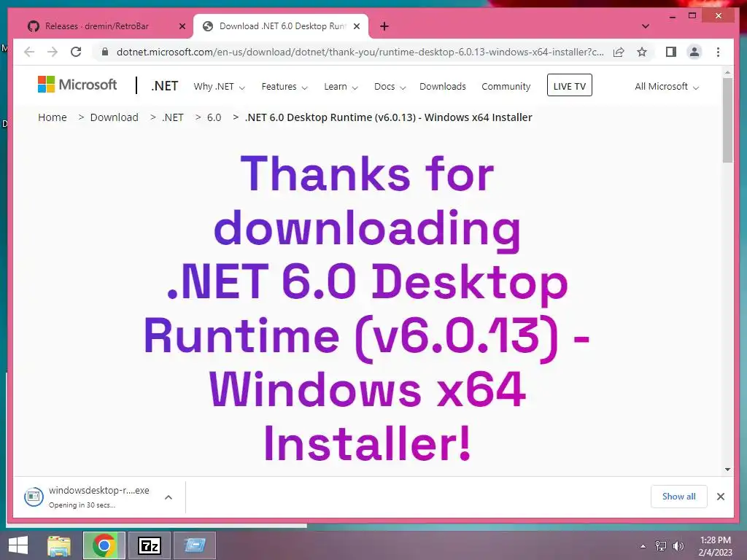
Task: Open the Downloads nav link
Action: point(443,86)
